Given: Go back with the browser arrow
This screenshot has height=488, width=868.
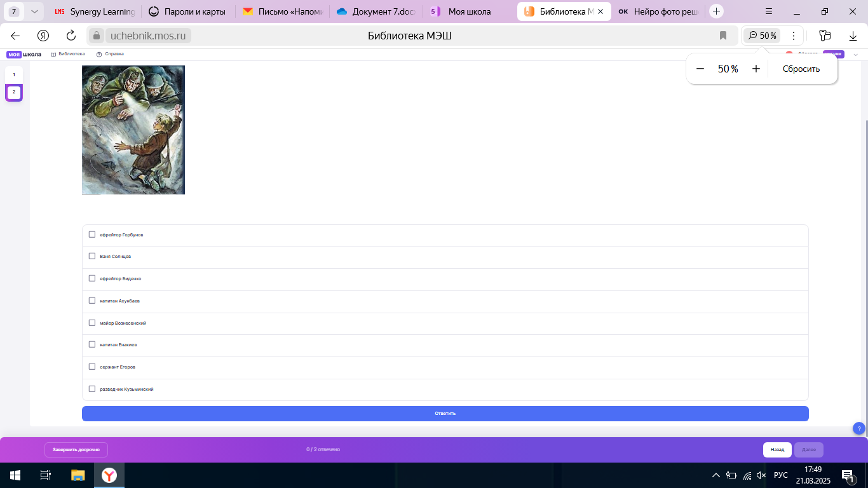Looking at the screenshot, I should [x=15, y=36].
